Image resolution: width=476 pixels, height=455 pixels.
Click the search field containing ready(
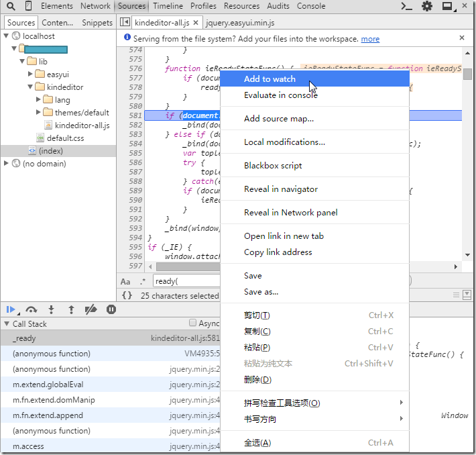pyautogui.click(x=186, y=281)
